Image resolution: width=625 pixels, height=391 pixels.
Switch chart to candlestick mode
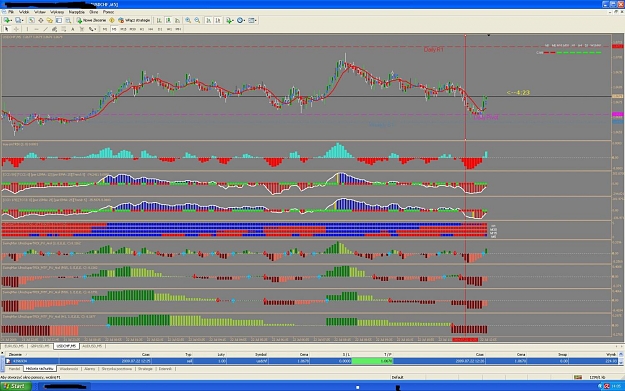168,20
